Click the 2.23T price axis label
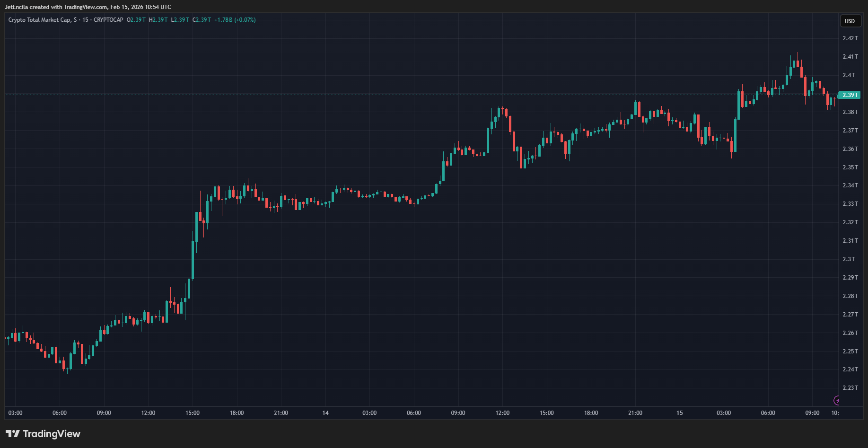This screenshot has width=868, height=448. pos(850,388)
